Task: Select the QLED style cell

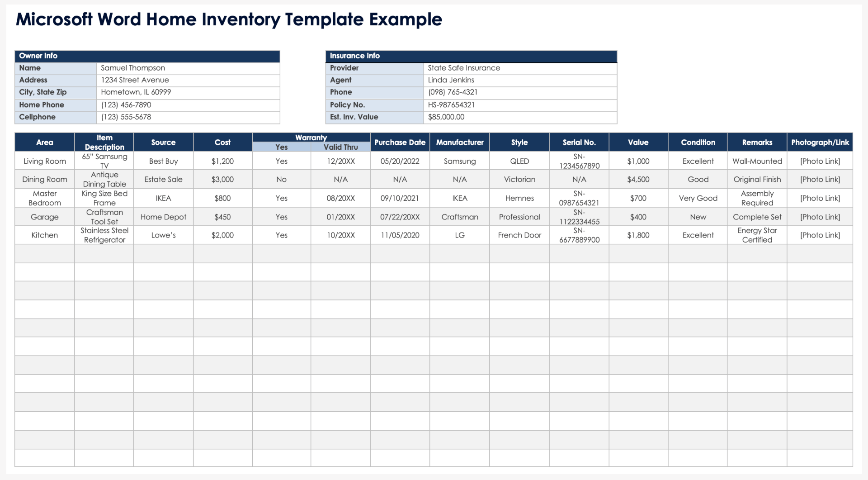Action: (x=519, y=161)
